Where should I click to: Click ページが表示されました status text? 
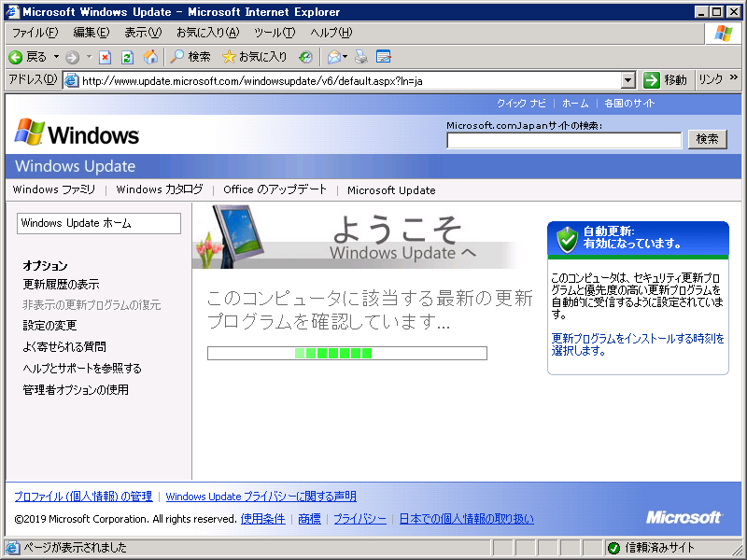(75, 548)
